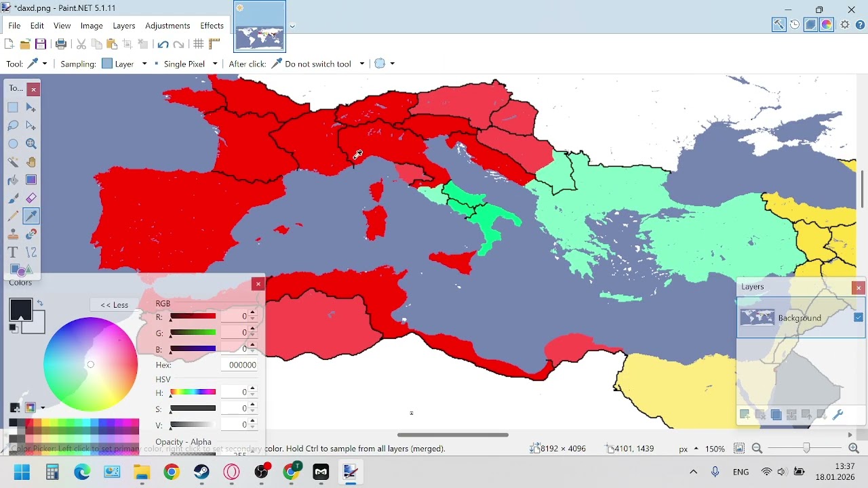This screenshot has width=868, height=488.
Task: Toggle Background layer visibility checkbox
Action: click(x=859, y=317)
